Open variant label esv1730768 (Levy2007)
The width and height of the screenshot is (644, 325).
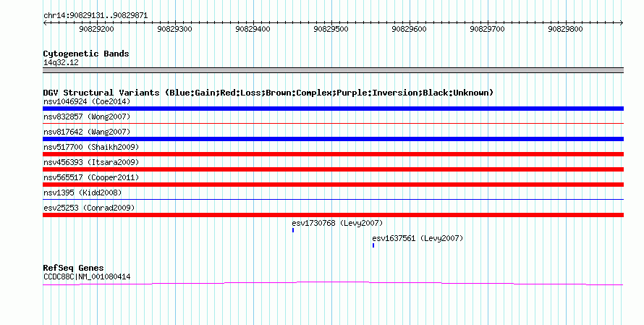coord(337,223)
